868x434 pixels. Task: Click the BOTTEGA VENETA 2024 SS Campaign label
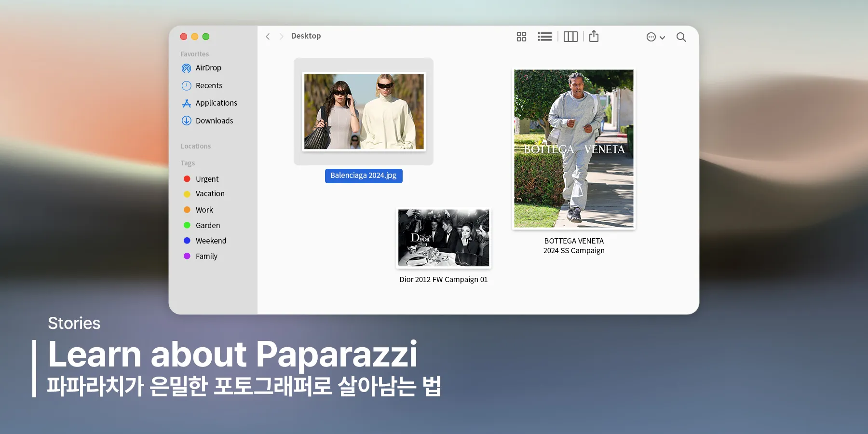pyautogui.click(x=574, y=246)
